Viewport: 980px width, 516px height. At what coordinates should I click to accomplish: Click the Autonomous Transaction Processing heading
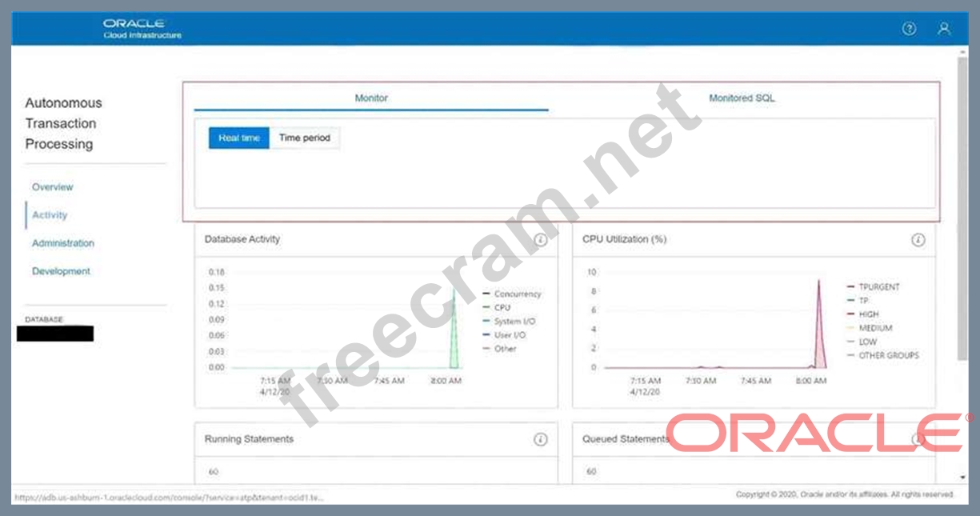point(64,123)
